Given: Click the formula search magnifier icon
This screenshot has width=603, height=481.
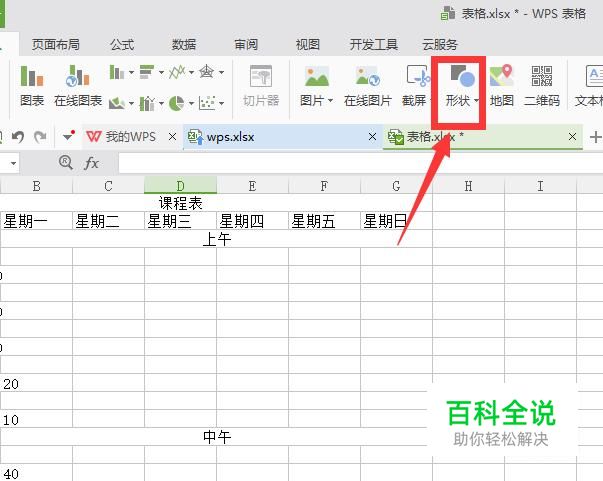Looking at the screenshot, I should point(66,163).
